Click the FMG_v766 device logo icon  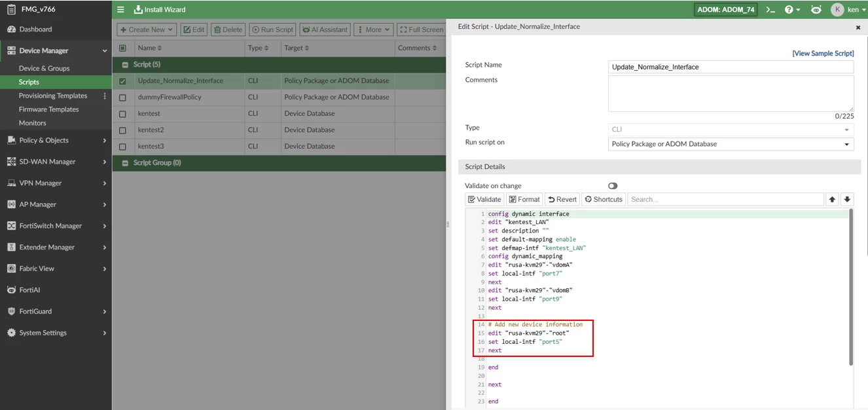(x=11, y=9)
